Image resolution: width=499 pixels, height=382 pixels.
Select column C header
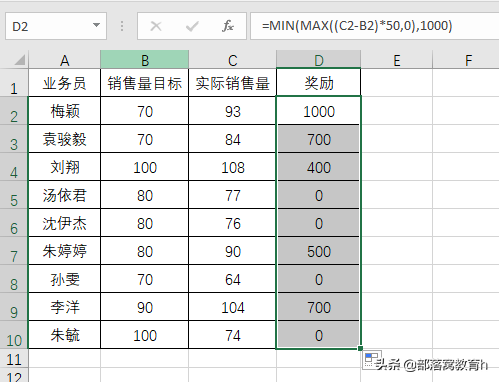click(232, 60)
